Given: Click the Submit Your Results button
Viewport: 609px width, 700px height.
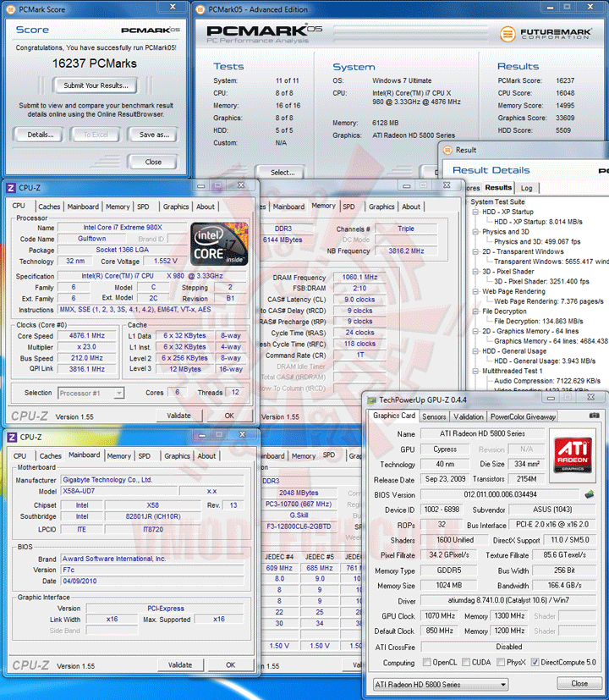Looking at the screenshot, I should (x=96, y=85).
